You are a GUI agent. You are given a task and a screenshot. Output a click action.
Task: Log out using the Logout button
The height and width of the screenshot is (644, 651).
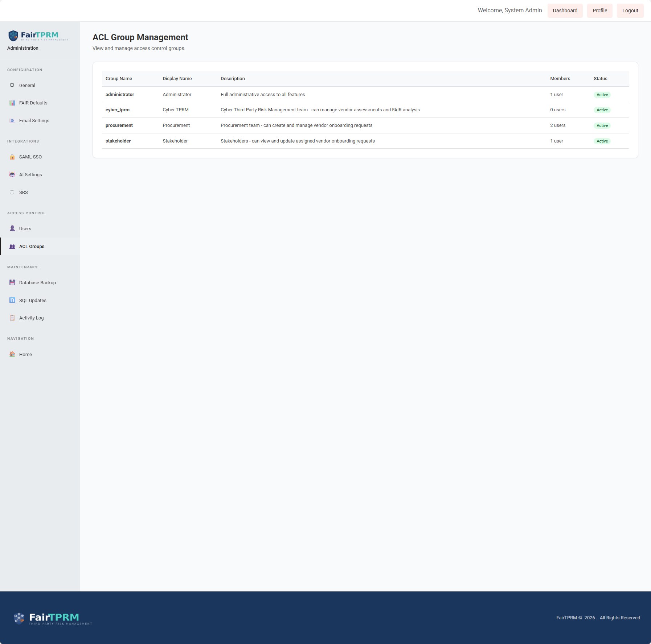click(630, 11)
